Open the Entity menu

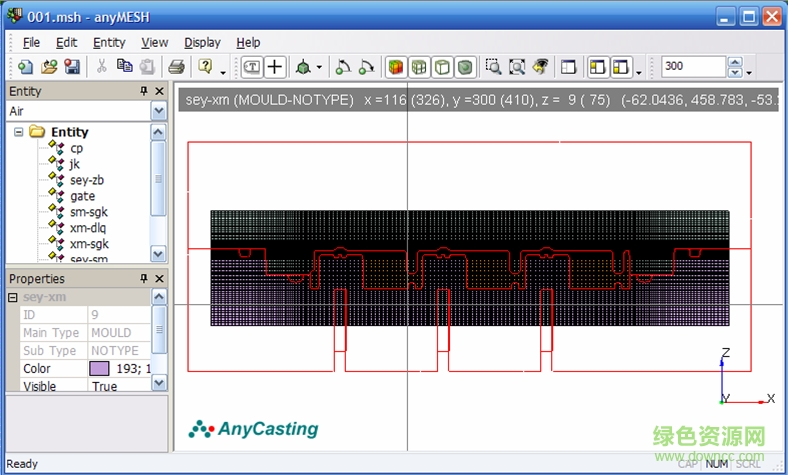pos(109,42)
